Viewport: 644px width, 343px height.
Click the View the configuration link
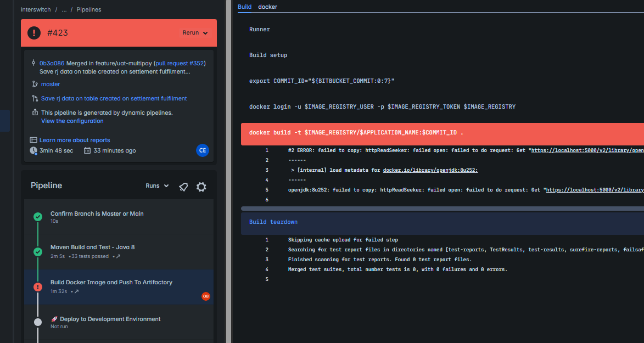72,121
